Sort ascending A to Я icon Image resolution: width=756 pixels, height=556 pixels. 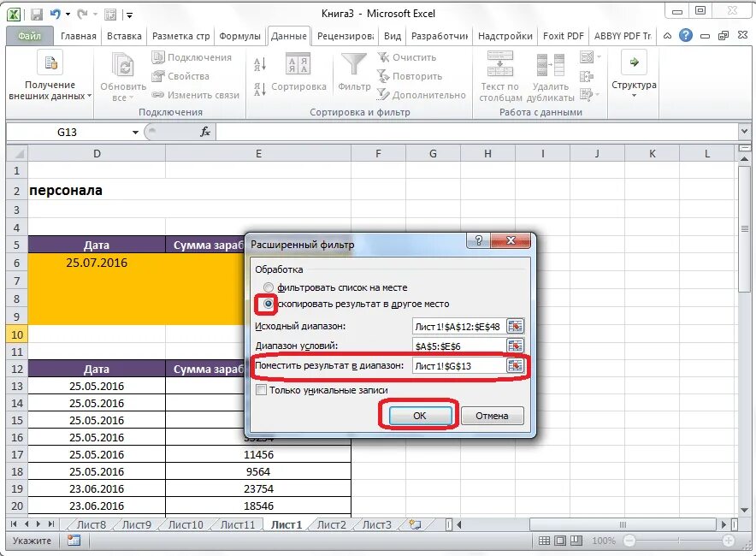pos(259,64)
